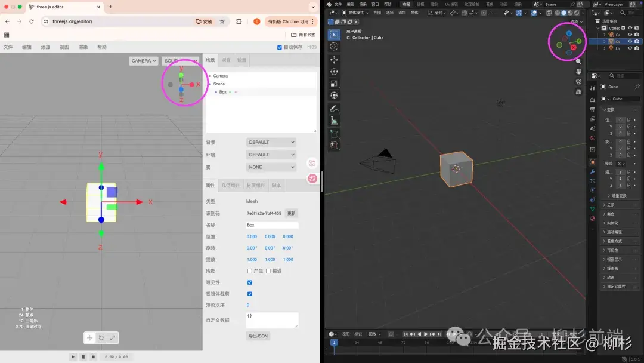This screenshot has width=644, height=363.
Task: Click the 自定义数据 text area
Action: (x=273, y=320)
